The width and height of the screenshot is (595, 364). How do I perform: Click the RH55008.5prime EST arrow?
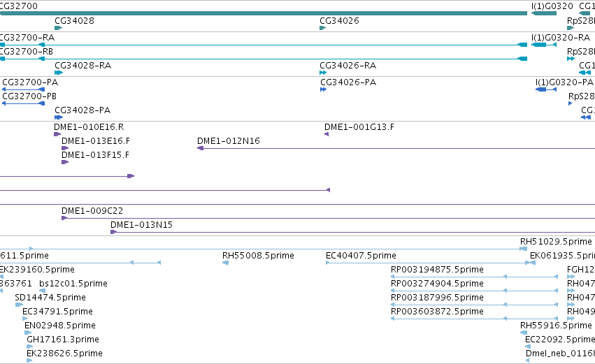(225, 263)
